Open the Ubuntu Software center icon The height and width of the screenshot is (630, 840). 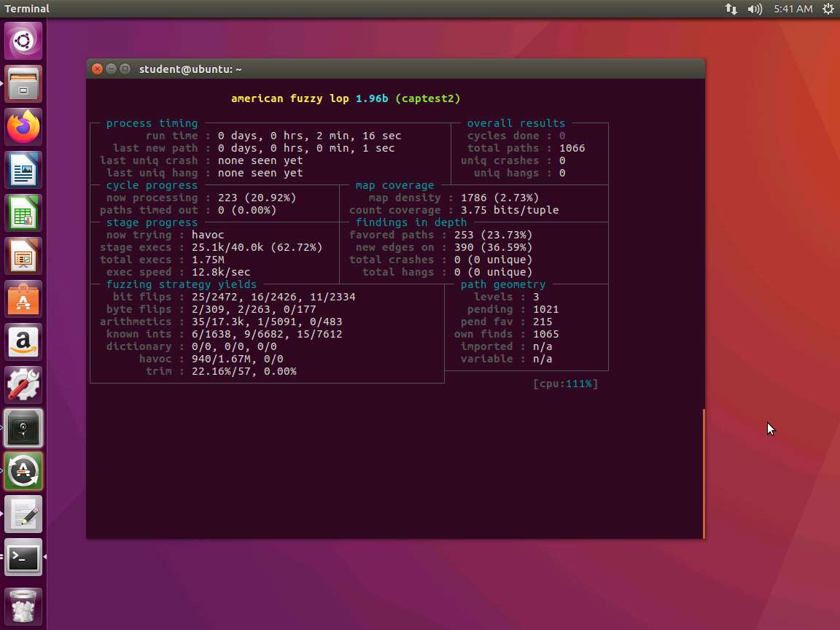click(x=23, y=300)
